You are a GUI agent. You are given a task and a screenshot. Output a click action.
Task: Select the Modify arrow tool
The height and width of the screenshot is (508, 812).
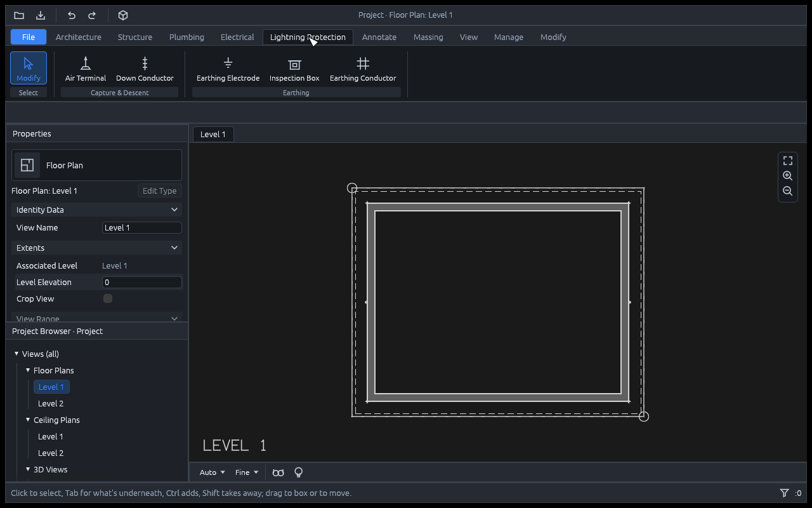tap(29, 68)
